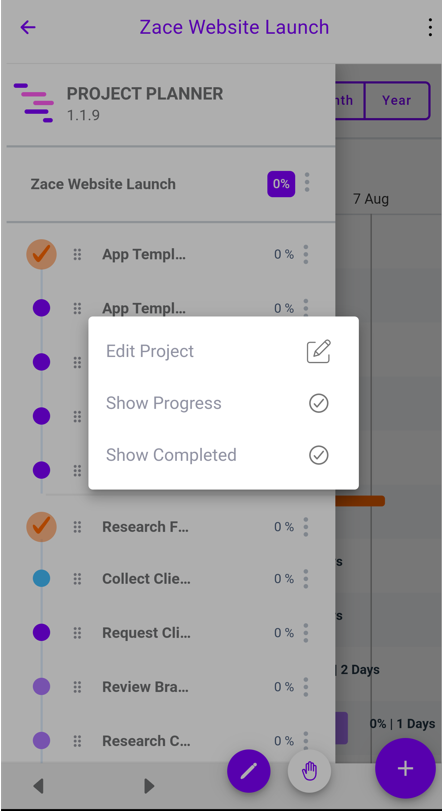Open the top-right three-dot overflow menu
The width and height of the screenshot is (442, 811).
click(430, 27)
